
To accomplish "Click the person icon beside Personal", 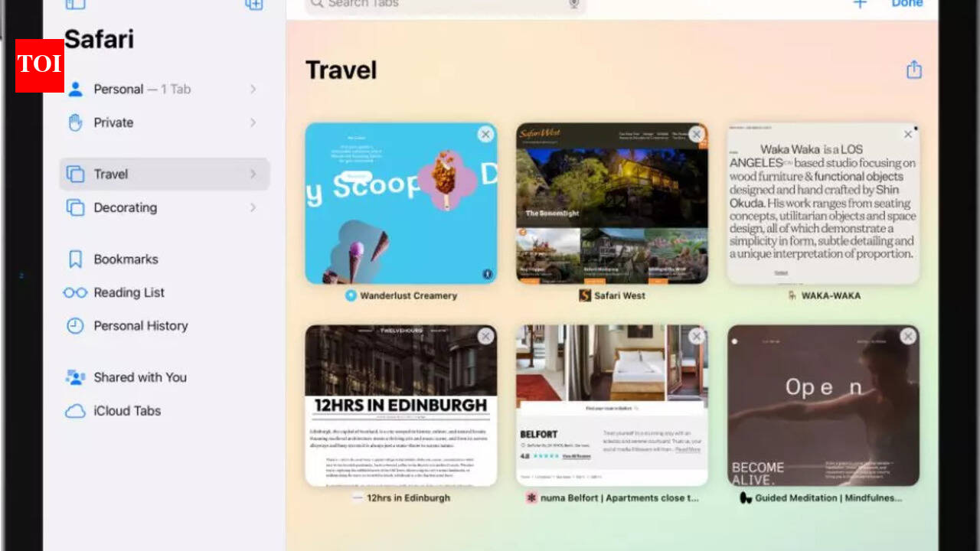I will coord(75,90).
